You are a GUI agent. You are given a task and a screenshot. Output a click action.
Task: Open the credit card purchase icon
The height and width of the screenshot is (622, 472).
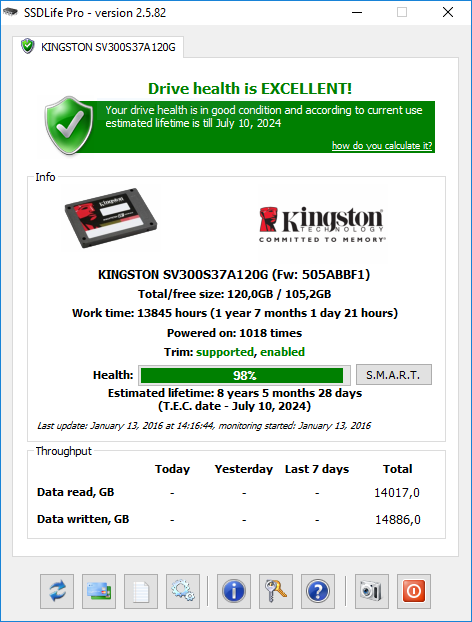[x=99, y=591]
